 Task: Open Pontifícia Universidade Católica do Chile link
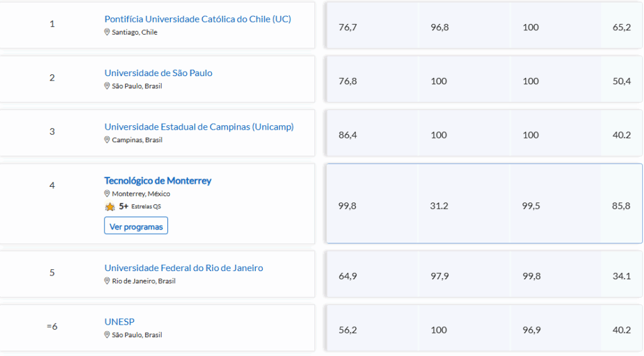tap(197, 19)
